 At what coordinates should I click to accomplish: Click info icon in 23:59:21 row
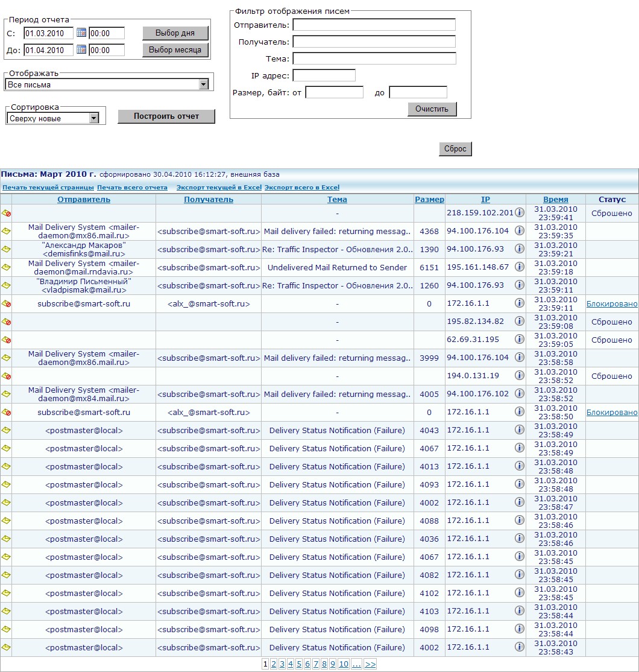tap(520, 249)
